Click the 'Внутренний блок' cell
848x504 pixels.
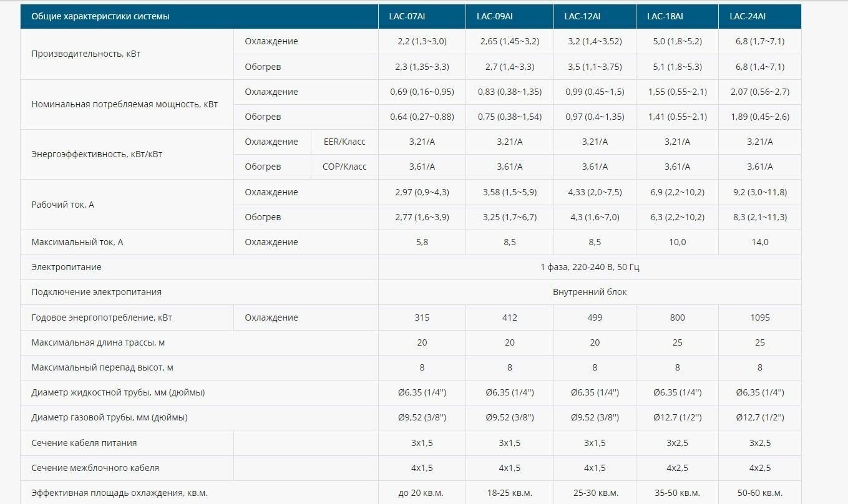pos(590,292)
